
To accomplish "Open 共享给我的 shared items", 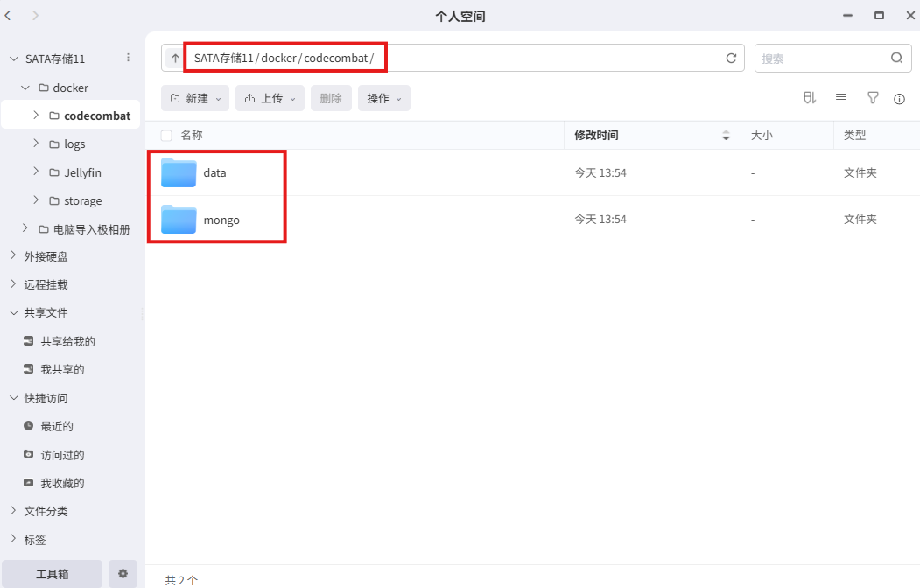I will (x=67, y=341).
